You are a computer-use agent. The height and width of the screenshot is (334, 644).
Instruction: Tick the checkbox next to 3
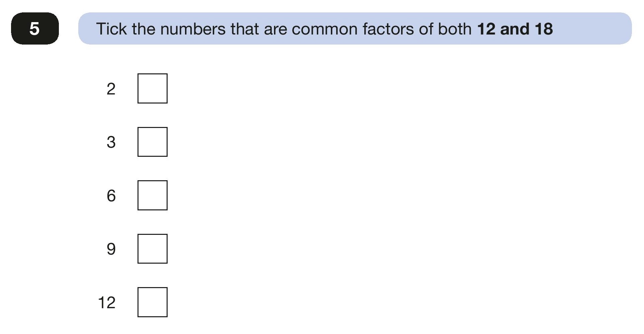click(152, 142)
